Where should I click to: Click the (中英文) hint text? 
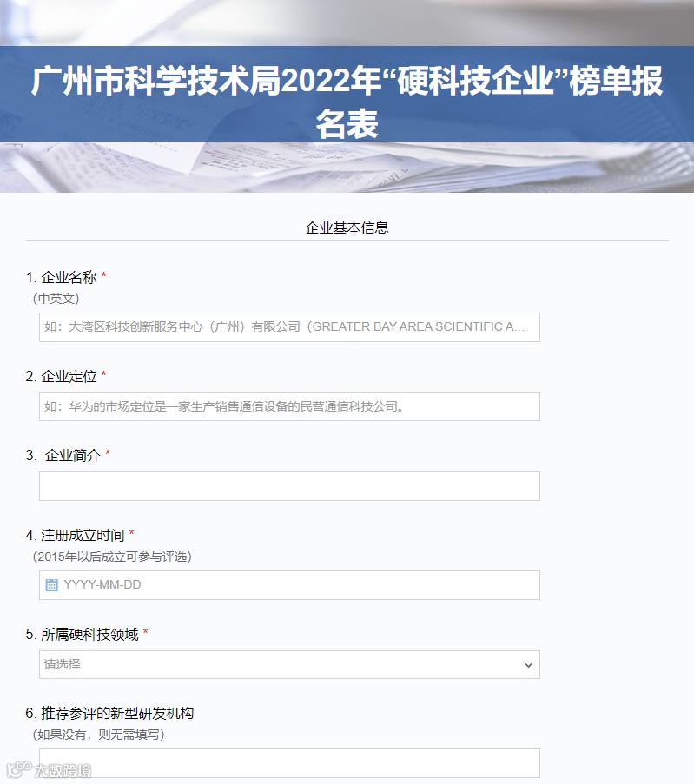pos(56,299)
